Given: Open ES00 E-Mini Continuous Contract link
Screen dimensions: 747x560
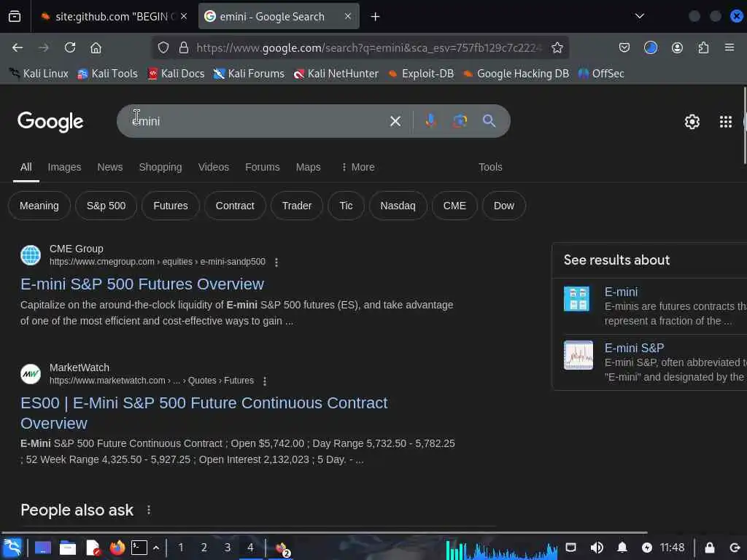Looking at the screenshot, I should click(204, 413).
